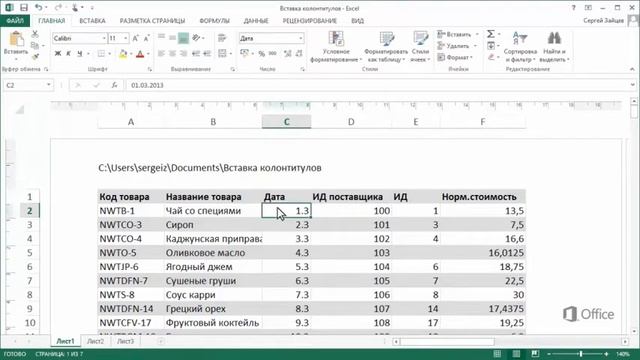
Task: Switch to the ВСТАВКА ribbon tab
Action: [92, 20]
